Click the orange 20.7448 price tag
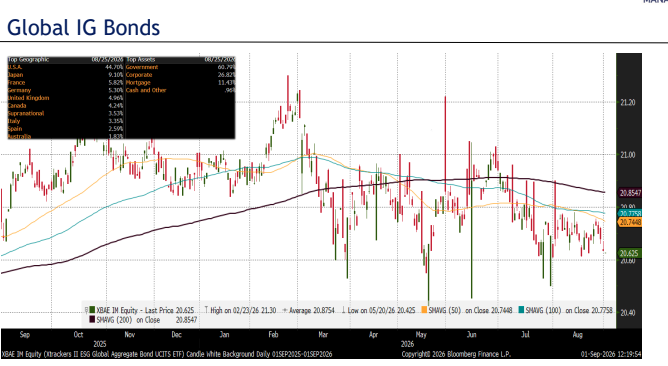668x366 pixels. pos(630,222)
